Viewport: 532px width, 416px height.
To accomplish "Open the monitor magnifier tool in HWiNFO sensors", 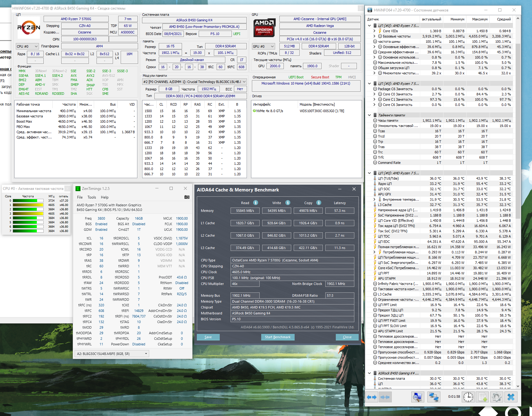I will coord(417,397).
